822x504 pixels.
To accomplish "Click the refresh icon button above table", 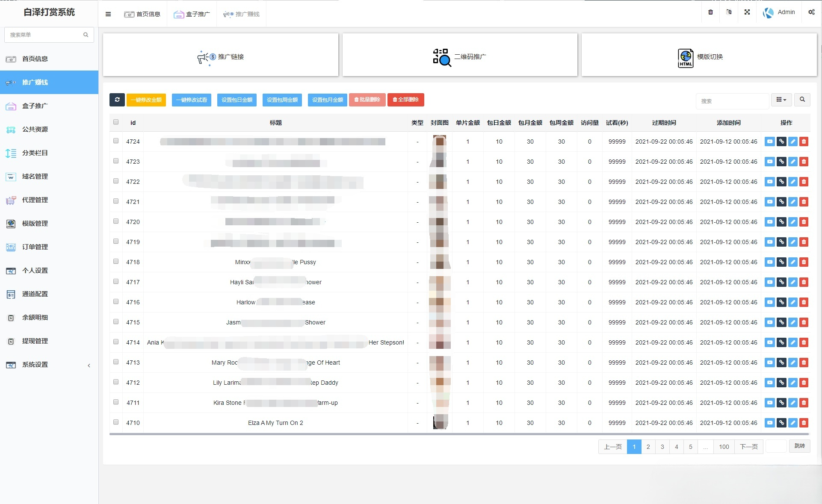I will coord(117,100).
